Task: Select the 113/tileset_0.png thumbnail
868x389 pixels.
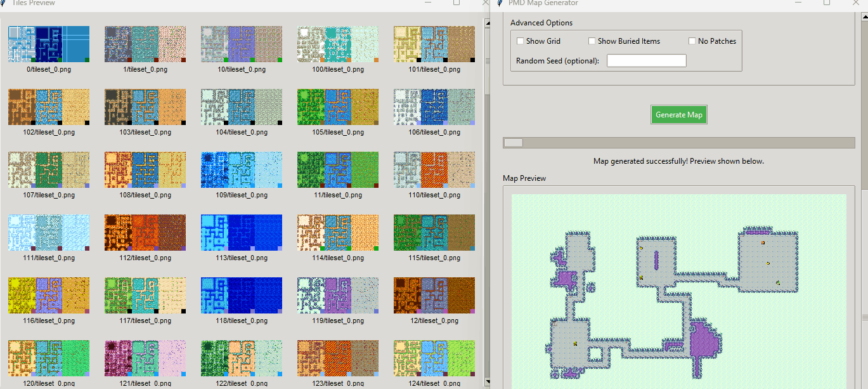Action: pos(242,232)
